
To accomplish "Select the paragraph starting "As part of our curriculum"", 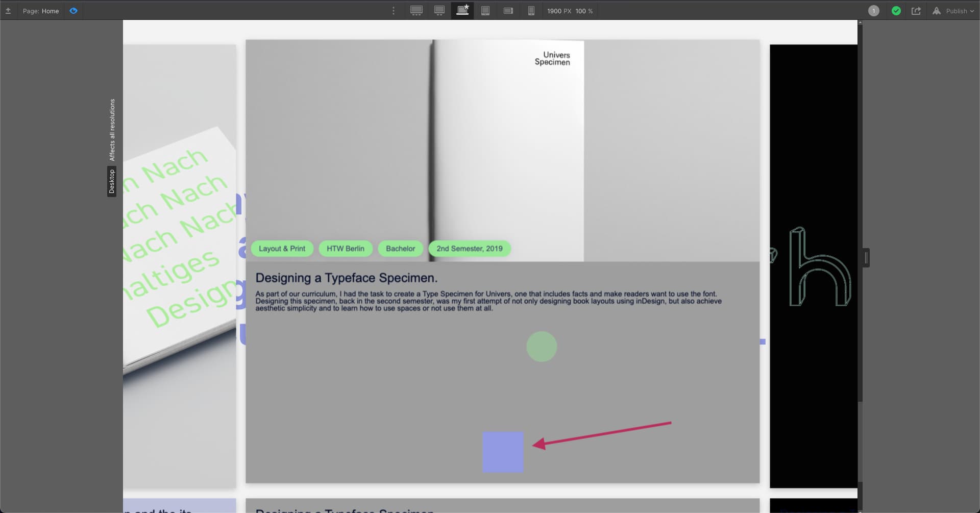I will click(x=488, y=301).
